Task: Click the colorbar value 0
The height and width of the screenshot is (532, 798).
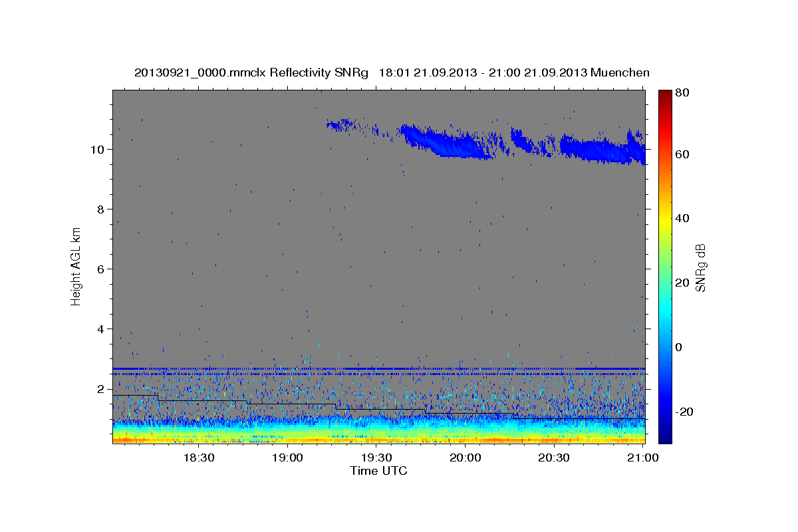Action: (678, 347)
